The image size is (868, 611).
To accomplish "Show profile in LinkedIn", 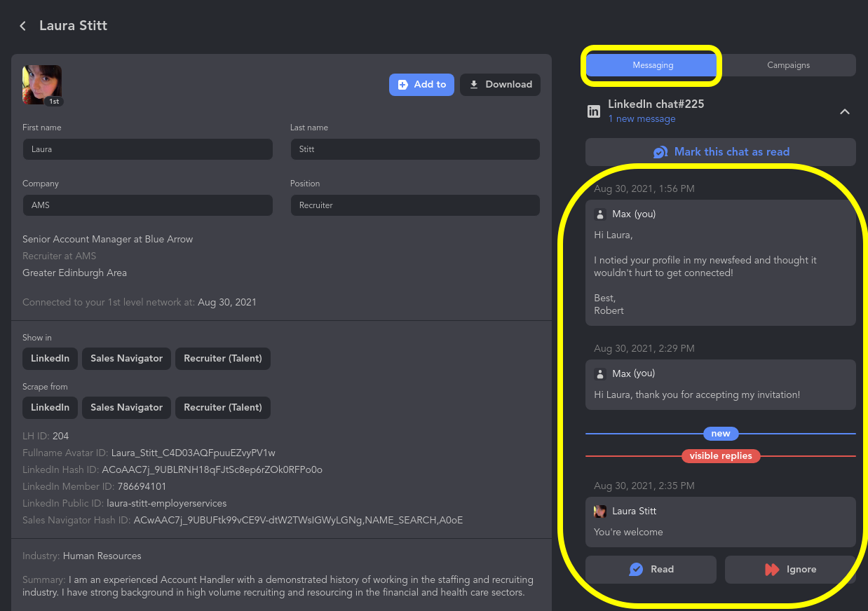I will pyautogui.click(x=50, y=358).
